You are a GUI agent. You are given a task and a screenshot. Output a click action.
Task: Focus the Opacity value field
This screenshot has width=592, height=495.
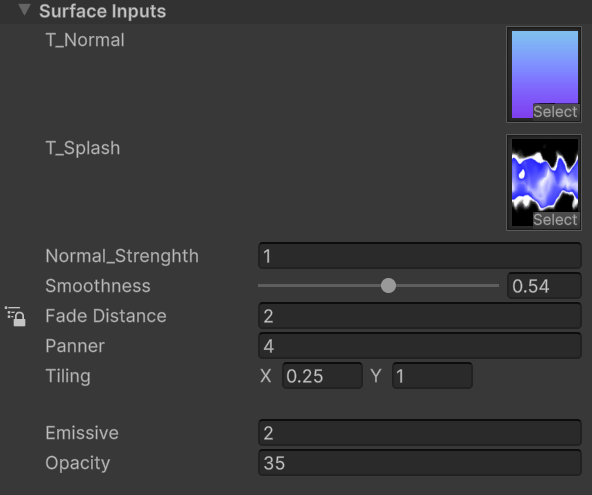(420, 463)
